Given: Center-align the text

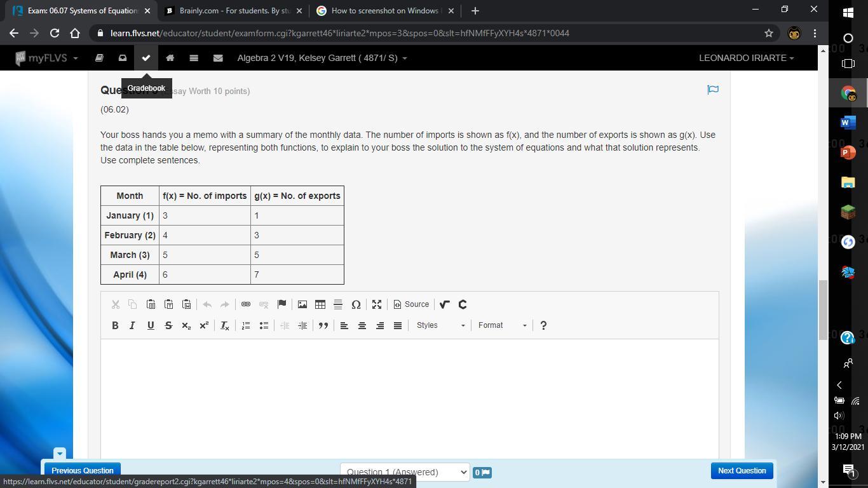Looking at the screenshot, I should 362,325.
